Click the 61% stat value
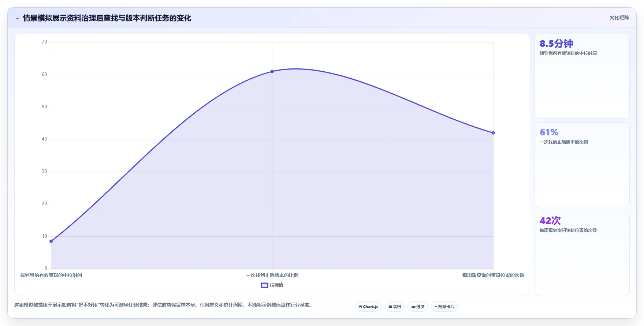 [x=549, y=132]
